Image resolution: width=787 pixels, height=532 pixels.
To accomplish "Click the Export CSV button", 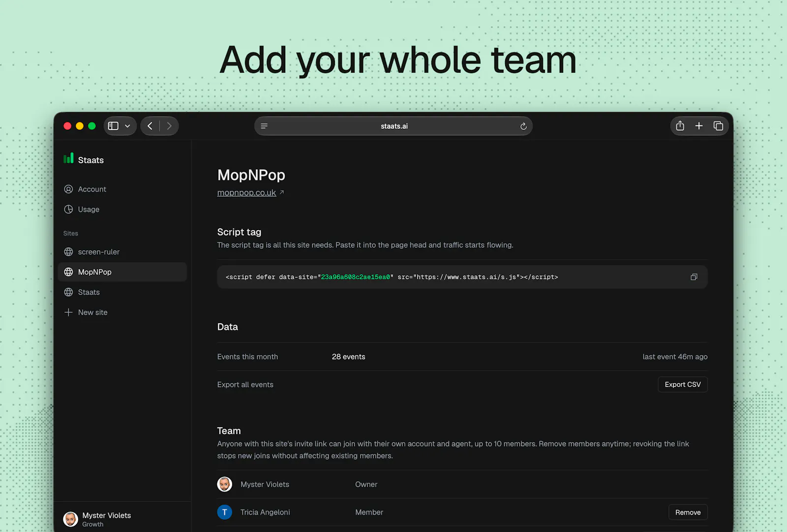I will [683, 384].
